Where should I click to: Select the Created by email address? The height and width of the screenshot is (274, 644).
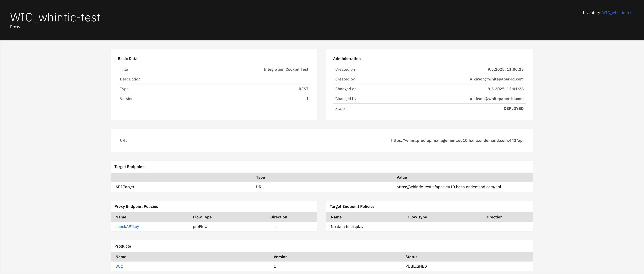pos(497,79)
